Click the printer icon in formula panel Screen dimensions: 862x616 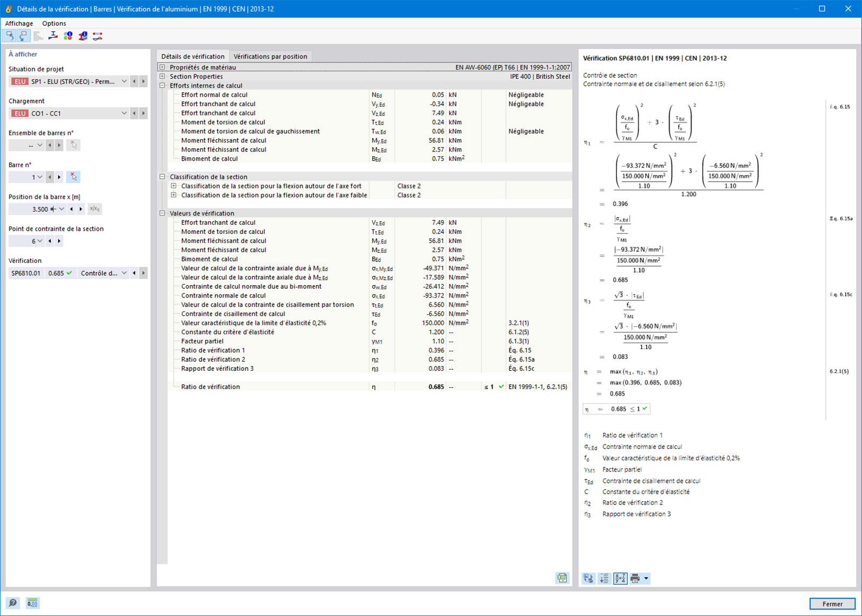coord(635,578)
